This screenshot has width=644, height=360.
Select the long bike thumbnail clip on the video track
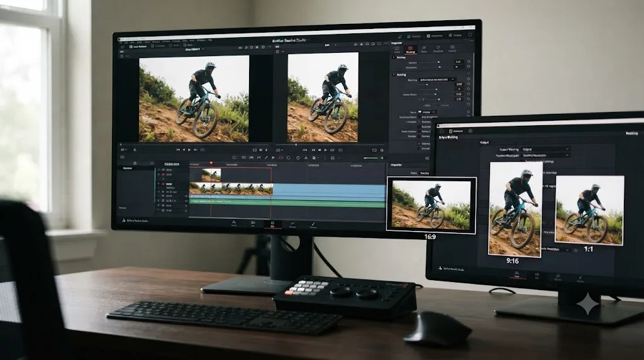[231, 189]
